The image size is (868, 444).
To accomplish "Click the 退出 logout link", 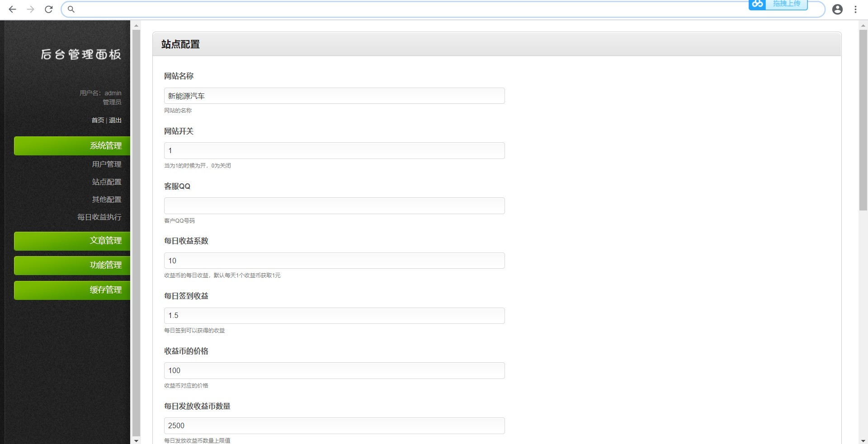I will (x=115, y=120).
